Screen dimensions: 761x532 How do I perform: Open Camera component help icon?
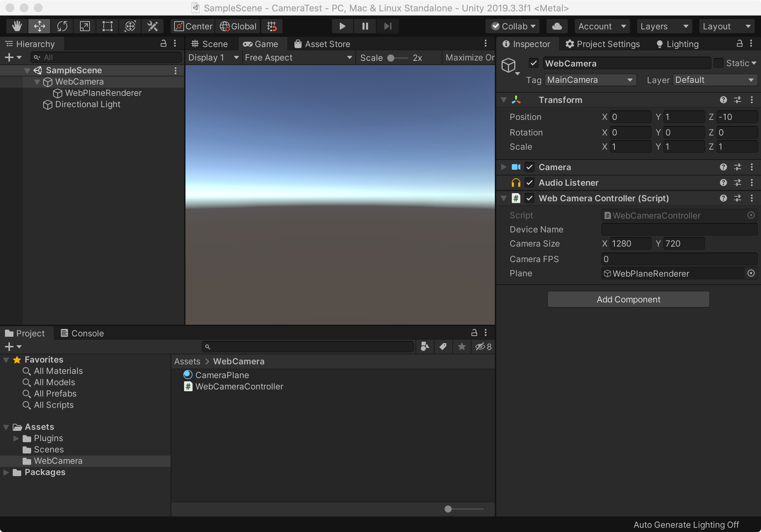(723, 167)
